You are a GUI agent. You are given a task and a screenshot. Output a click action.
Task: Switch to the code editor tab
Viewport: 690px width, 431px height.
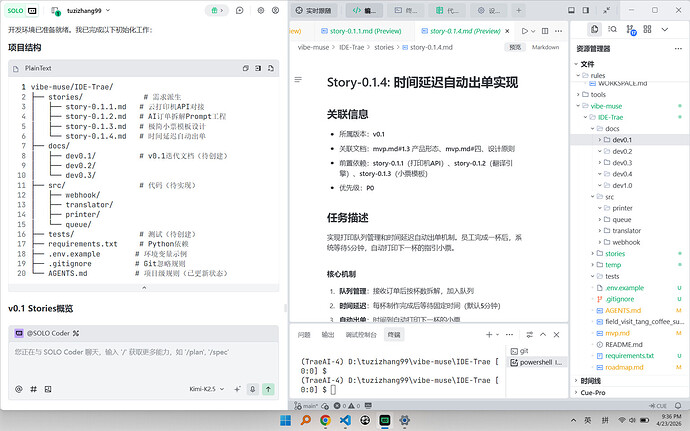[364, 11]
